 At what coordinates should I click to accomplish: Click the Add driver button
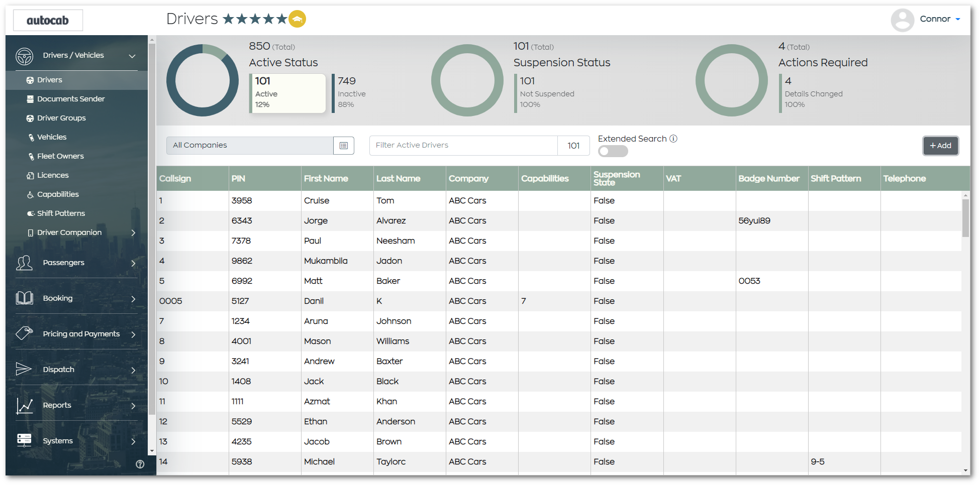tap(940, 145)
